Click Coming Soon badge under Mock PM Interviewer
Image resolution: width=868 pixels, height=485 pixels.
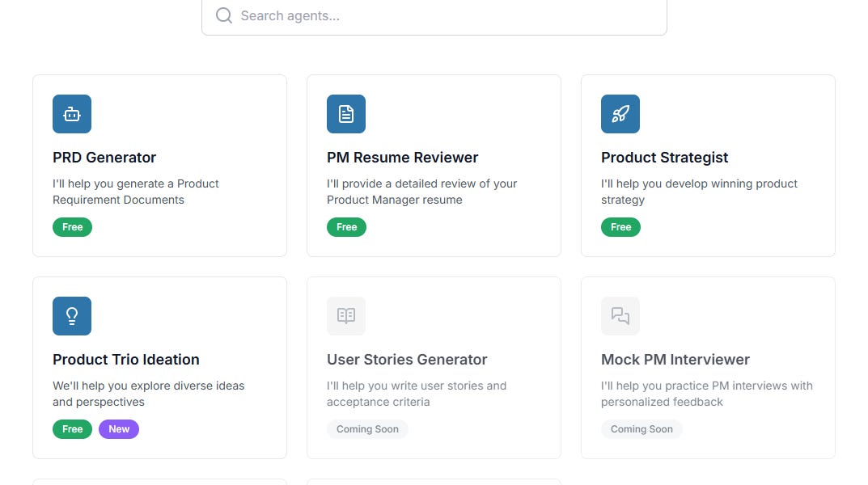641,429
